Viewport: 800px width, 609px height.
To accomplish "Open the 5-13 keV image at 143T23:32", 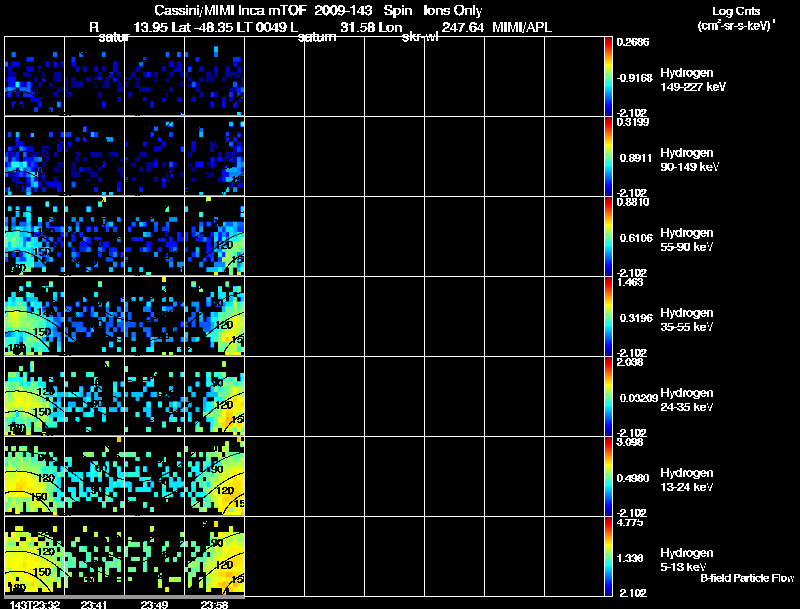I will click(x=34, y=556).
